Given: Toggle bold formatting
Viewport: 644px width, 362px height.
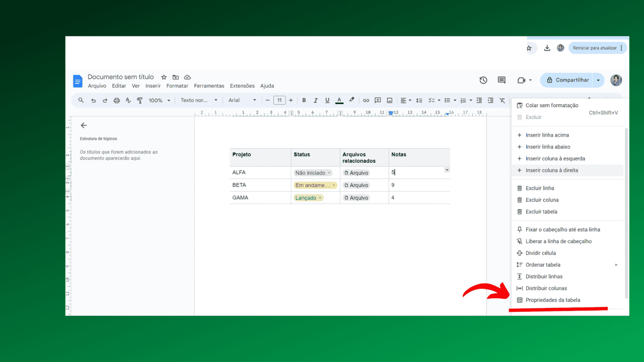Looking at the screenshot, I should click(304, 100).
